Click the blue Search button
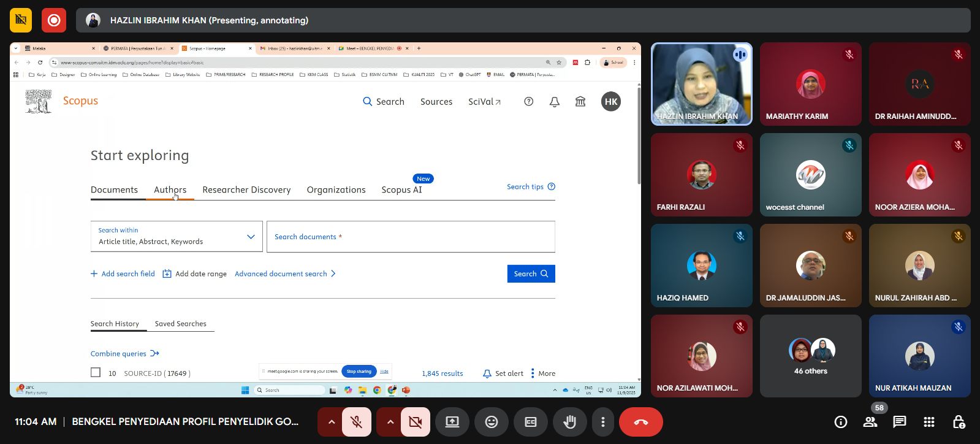The image size is (980, 444). click(531, 274)
